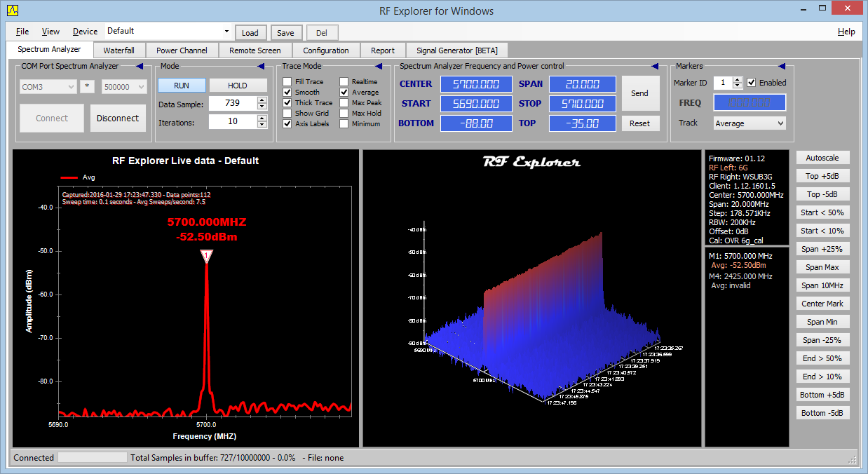Image resolution: width=868 pixels, height=474 pixels.
Task: Switch to the Remote Screen tab
Action: tap(255, 50)
